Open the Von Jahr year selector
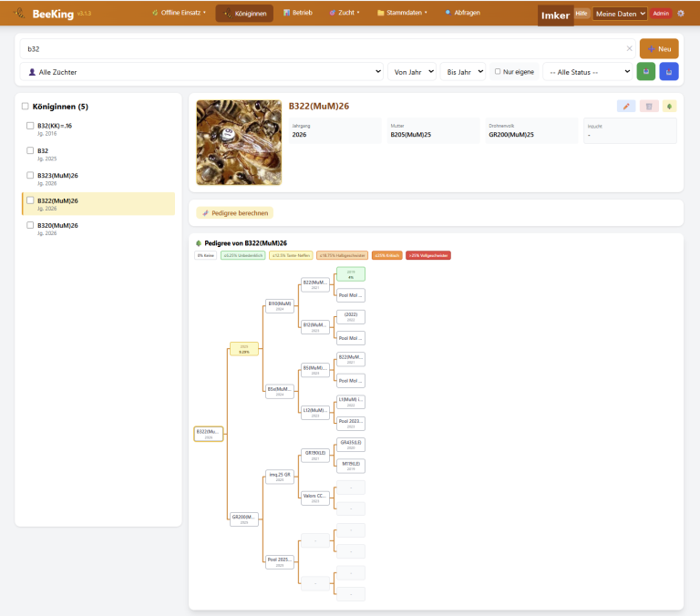This screenshot has height=616, width=700. [x=412, y=71]
